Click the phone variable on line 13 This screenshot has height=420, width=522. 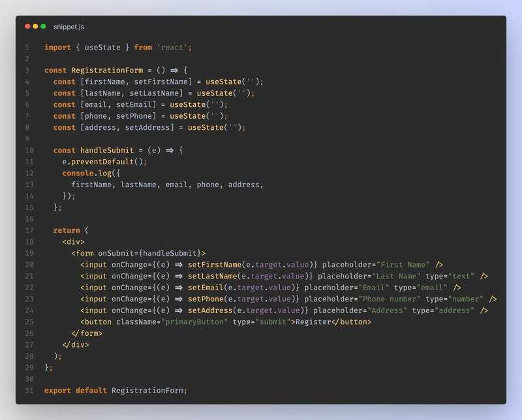(207, 185)
